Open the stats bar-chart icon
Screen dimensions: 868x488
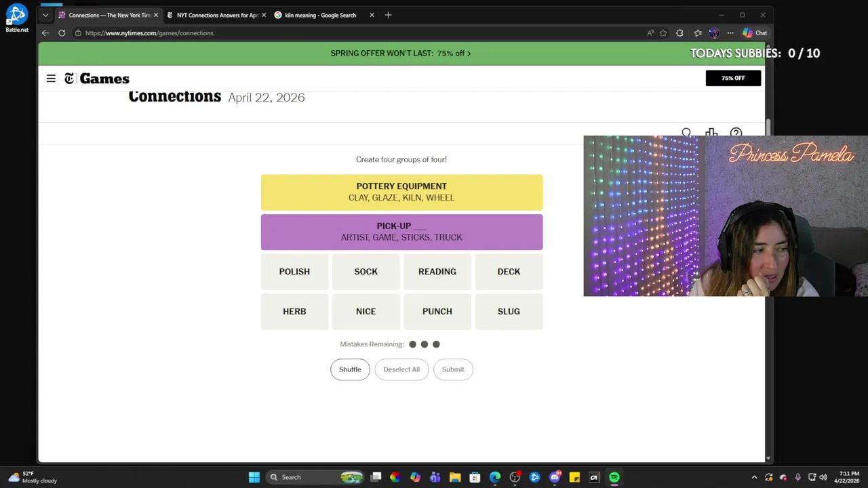pos(711,133)
